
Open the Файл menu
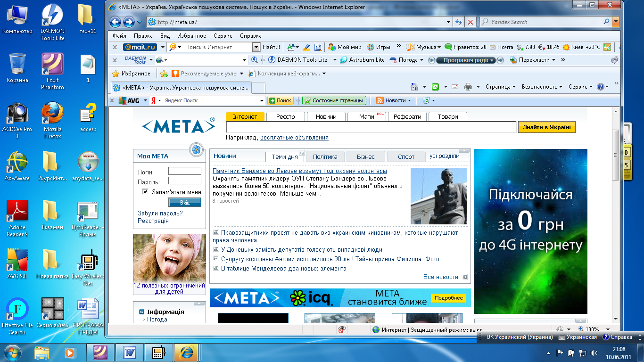click(x=120, y=36)
